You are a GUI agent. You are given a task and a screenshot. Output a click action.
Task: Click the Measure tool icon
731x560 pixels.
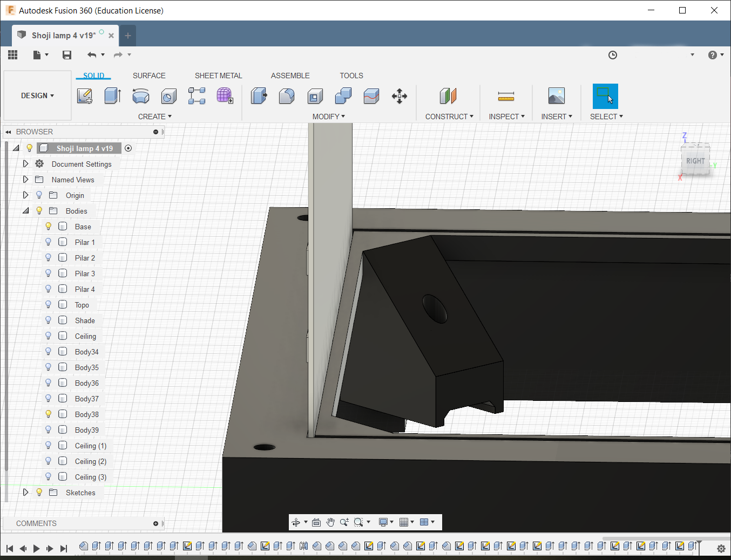point(506,96)
